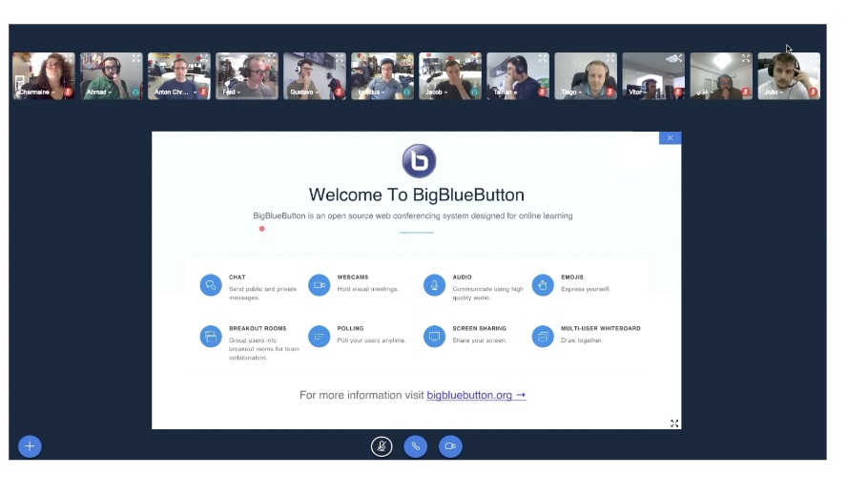Toggle webcam sharing button
This screenshot has height=495, width=868.
[x=450, y=446]
